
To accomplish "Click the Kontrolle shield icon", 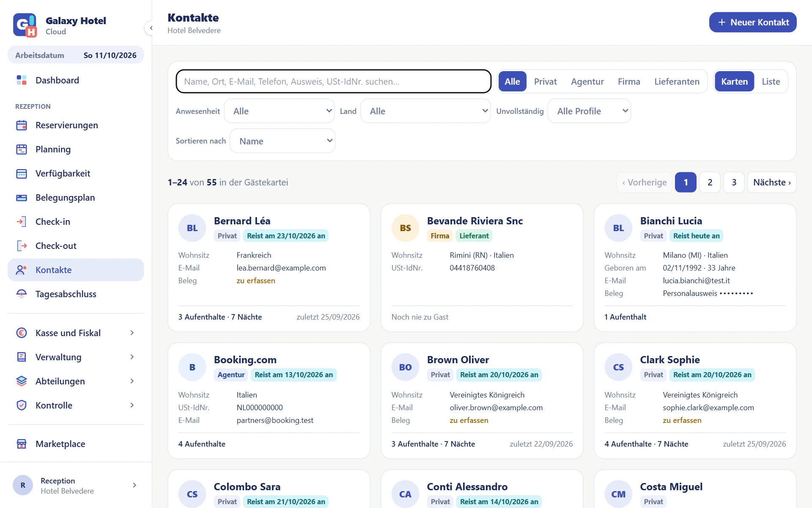I will pyautogui.click(x=22, y=406).
